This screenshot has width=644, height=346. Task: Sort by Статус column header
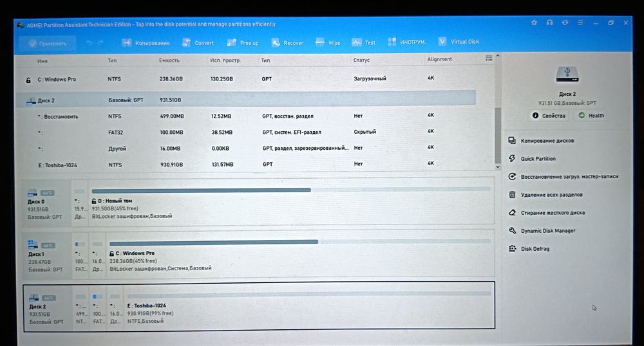[361, 60]
